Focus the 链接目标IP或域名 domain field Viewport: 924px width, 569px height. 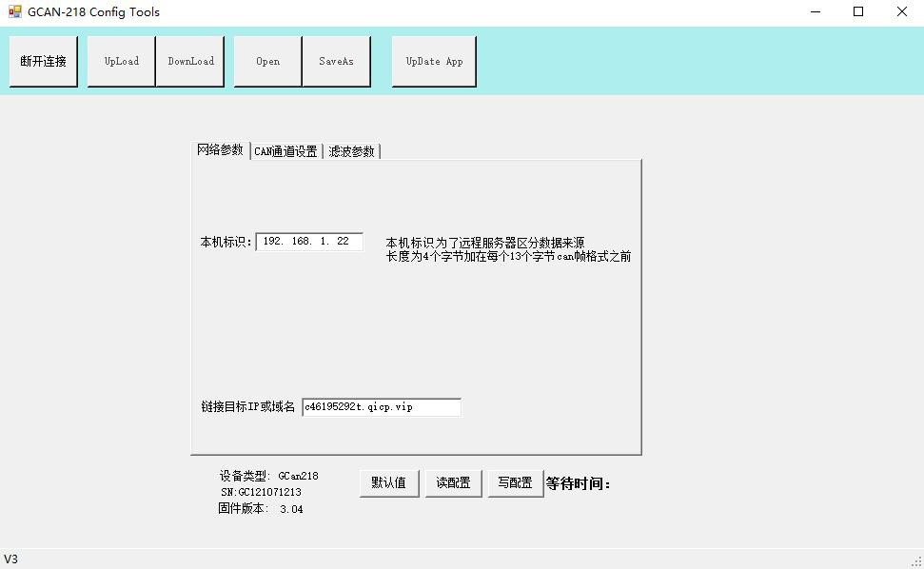[x=381, y=407]
